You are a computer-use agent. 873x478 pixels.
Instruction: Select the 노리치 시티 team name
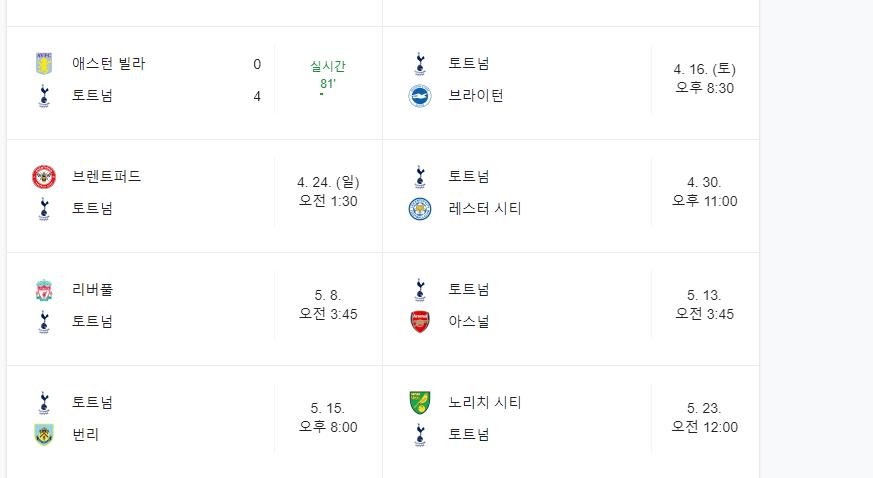tap(485, 403)
